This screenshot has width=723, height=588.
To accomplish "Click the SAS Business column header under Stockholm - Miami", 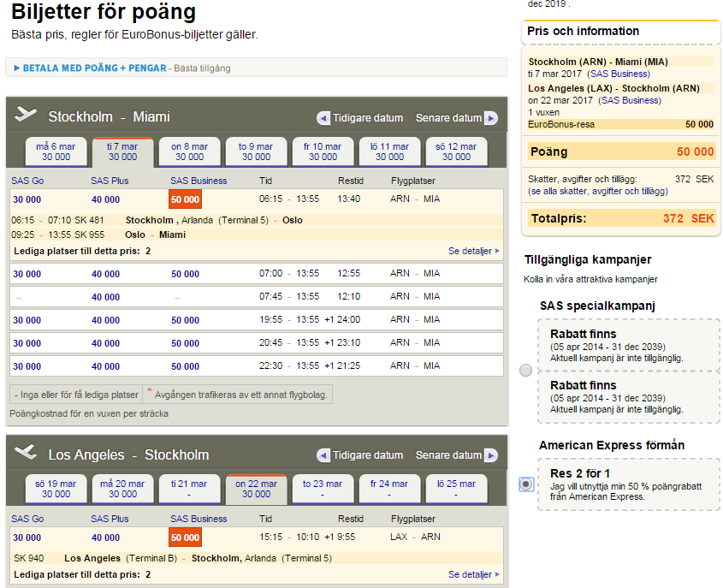I will point(199,181).
